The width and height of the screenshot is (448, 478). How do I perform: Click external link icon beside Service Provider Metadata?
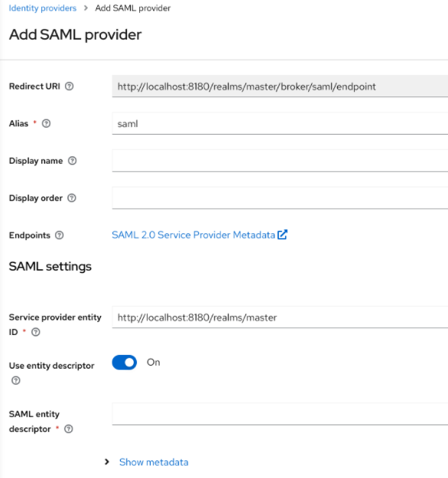click(x=283, y=235)
